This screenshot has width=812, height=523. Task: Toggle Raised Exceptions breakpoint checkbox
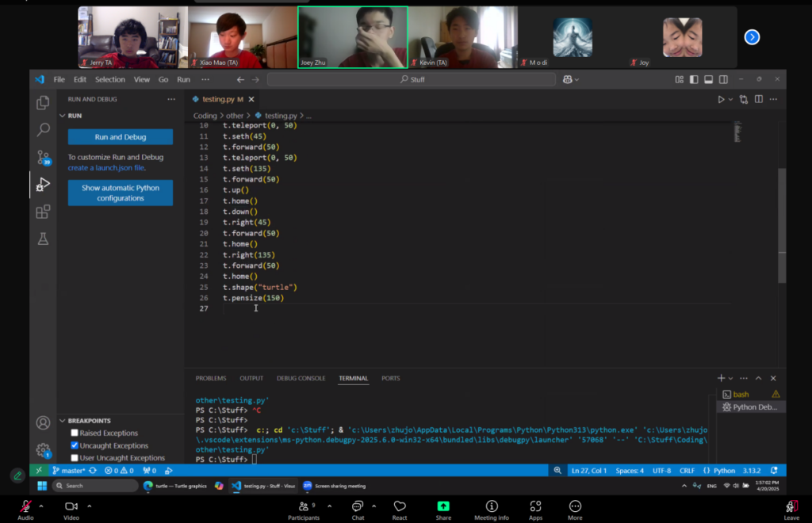(x=75, y=433)
